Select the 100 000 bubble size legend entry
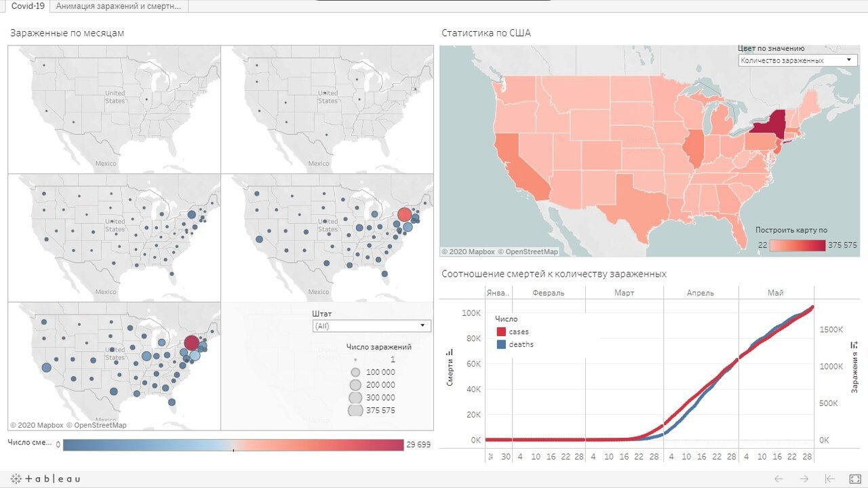This screenshot has height=488, width=868. click(355, 372)
